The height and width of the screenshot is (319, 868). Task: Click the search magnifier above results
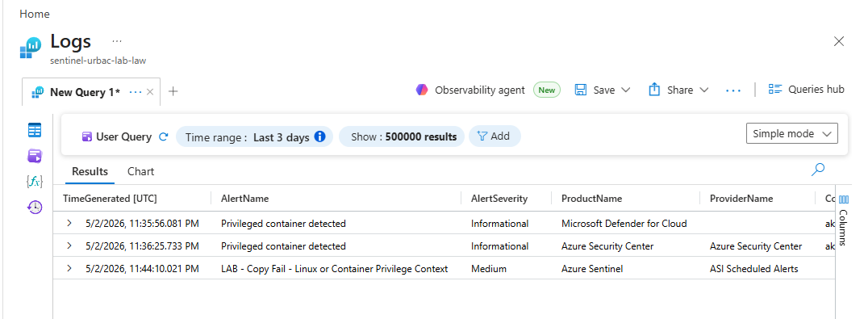pyautogui.click(x=818, y=170)
